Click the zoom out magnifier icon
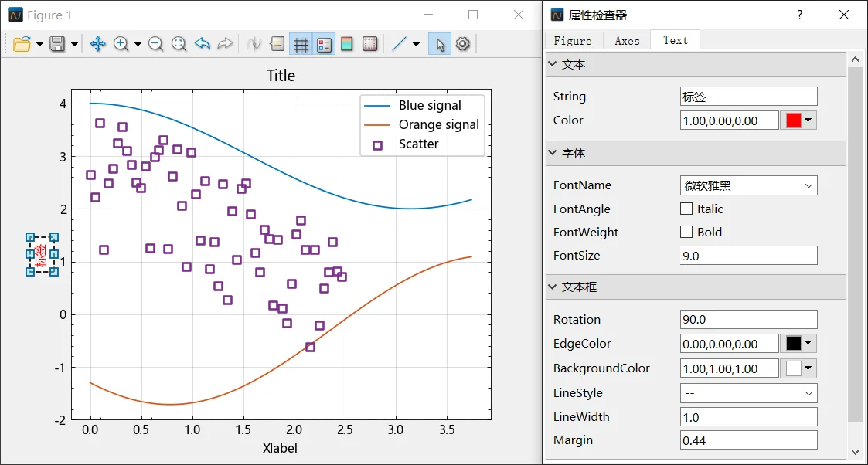 [155, 44]
